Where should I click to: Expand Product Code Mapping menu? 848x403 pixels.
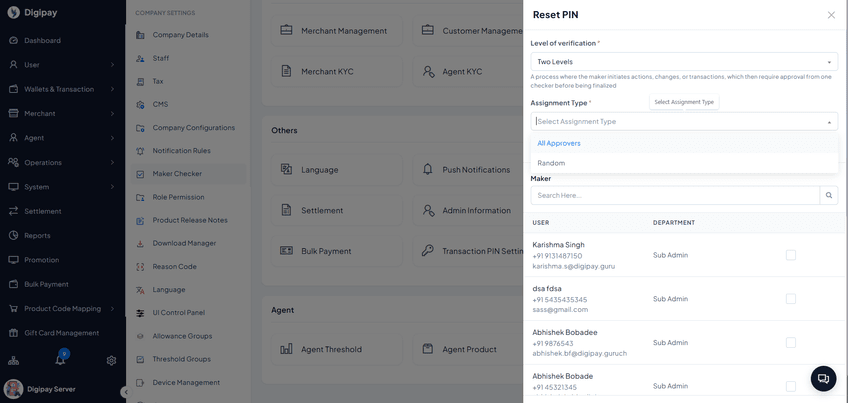[112, 308]
